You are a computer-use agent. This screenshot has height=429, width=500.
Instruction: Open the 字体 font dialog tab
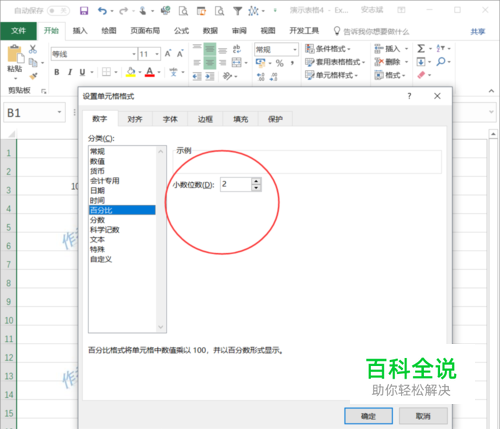click(170, 119)
